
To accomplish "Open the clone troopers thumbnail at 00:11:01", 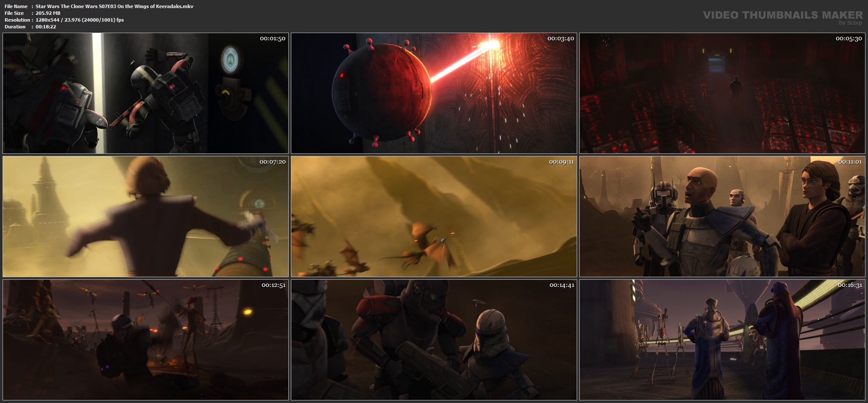I will point(722,217).
